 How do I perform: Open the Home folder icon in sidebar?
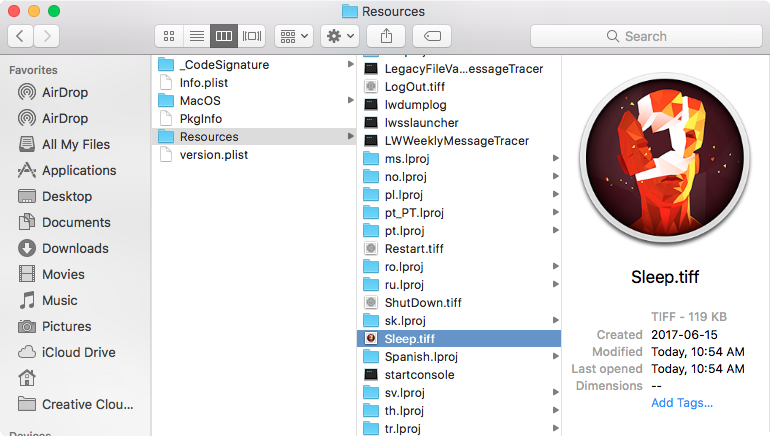pyautogui.click(x=27, y=378)
